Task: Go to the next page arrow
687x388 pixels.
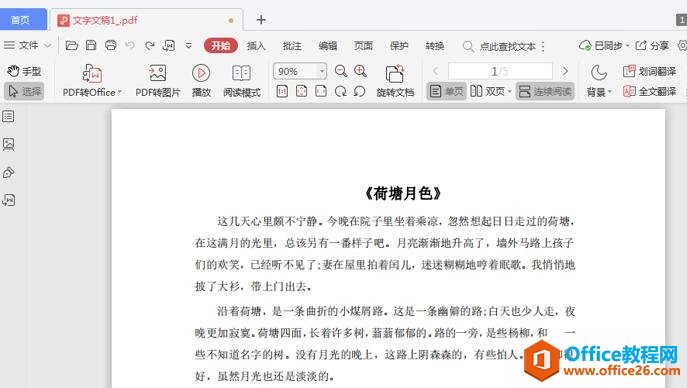Action: point(565,71)
